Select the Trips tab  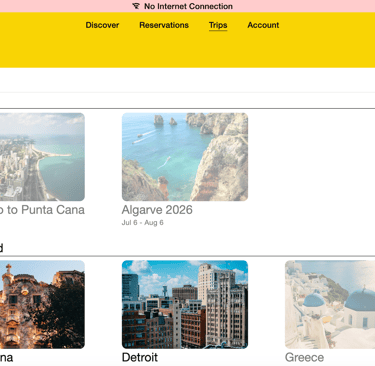[x=218, y=25]
